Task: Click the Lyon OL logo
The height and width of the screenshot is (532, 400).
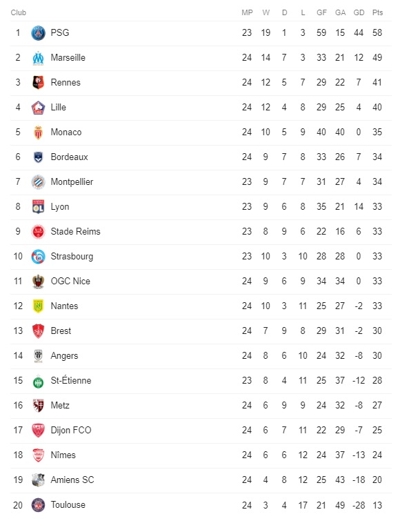Action: point(38,206)
